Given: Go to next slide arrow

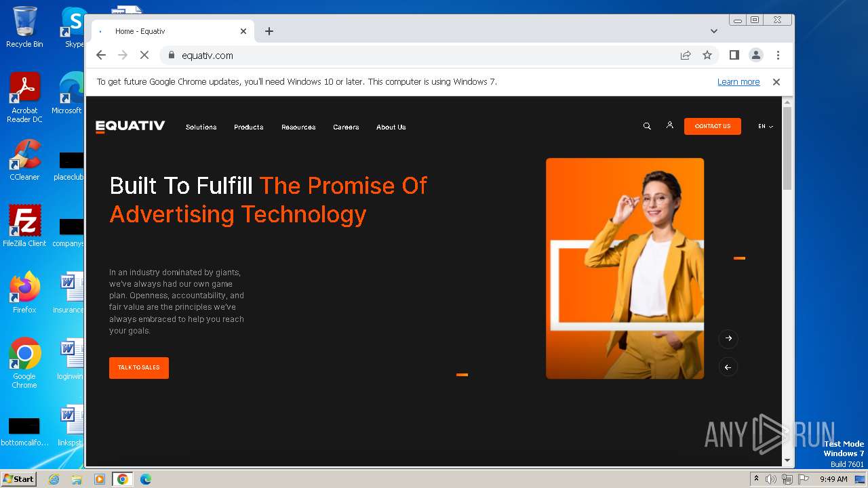Looking at the screenshot, I should click(728, 338).
